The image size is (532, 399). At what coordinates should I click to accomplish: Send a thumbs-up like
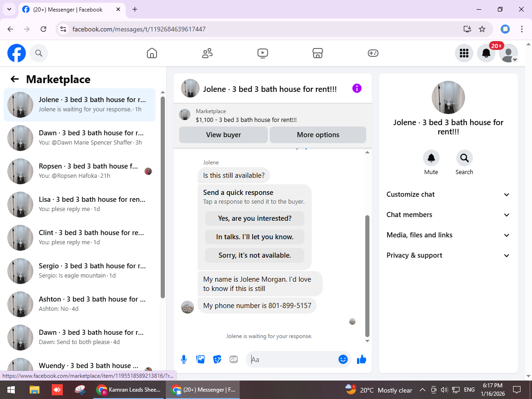[x=361, y=359]
